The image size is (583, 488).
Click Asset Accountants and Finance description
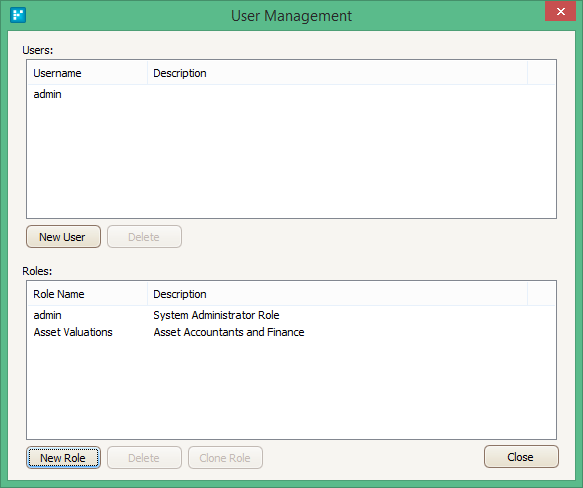(x=229, y=332)
